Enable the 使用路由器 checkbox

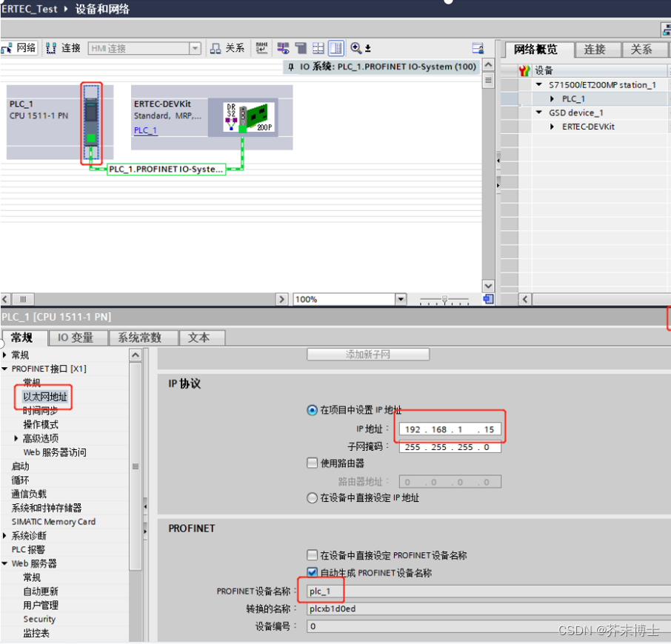[x=312, y=463]
